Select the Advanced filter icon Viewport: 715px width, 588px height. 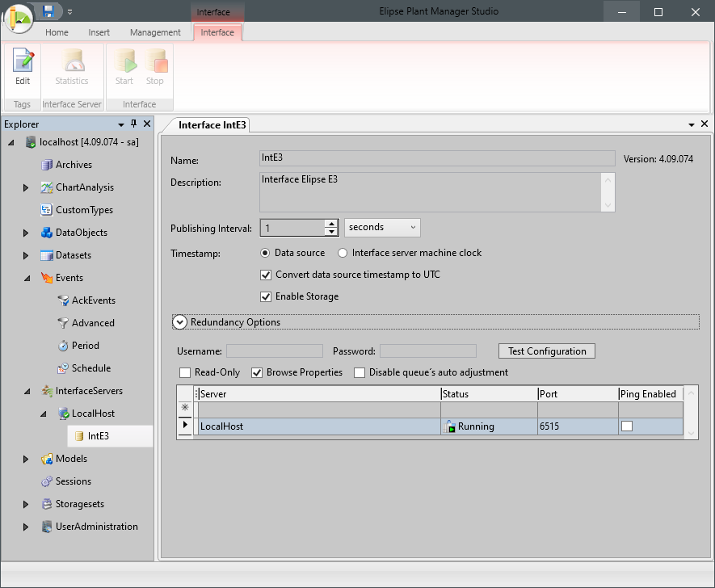pos(63,323)
